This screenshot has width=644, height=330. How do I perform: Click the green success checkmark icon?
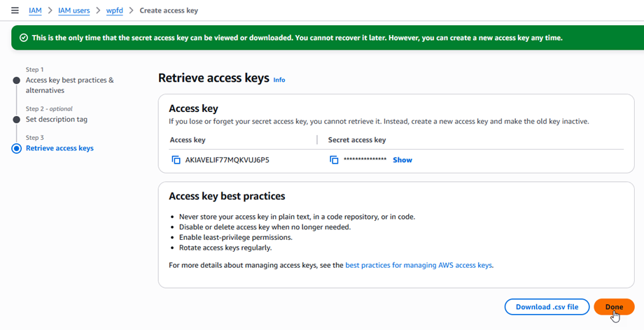(x=24, y=38)
